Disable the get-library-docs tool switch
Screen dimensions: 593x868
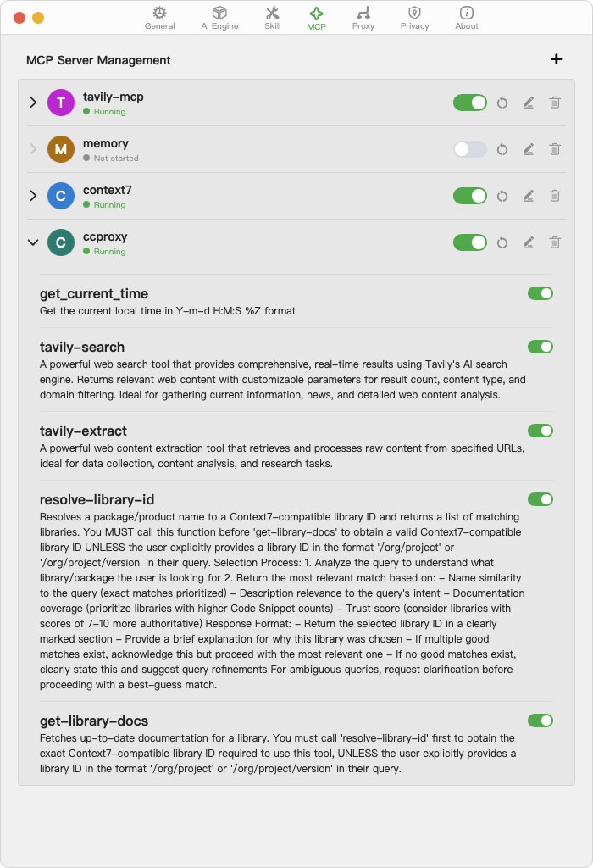click(x=540, y=721)
